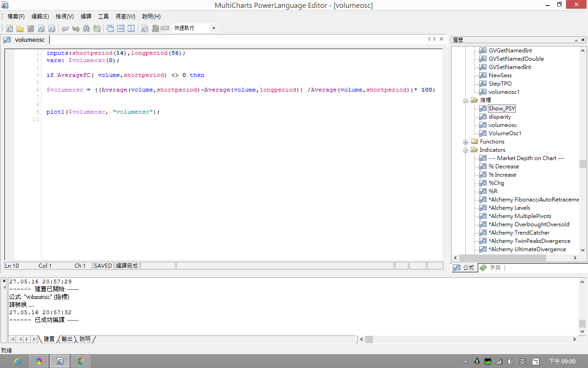
Task: Select % Decrease indicator
Action: click(503, 167)
